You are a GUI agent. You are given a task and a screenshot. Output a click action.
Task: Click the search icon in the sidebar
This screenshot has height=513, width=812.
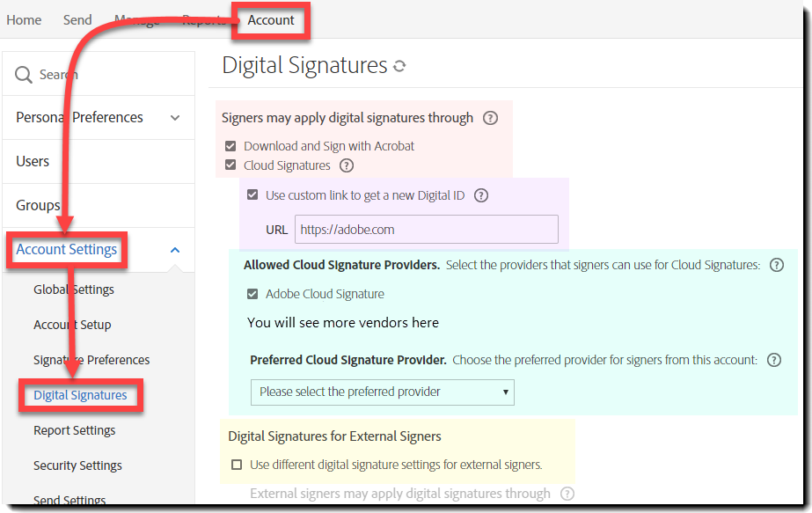(x=22, y=74)
